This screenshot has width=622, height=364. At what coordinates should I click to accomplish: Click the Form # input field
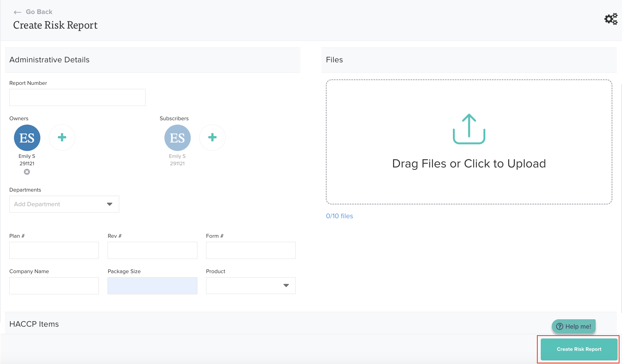tap(251, 250)
